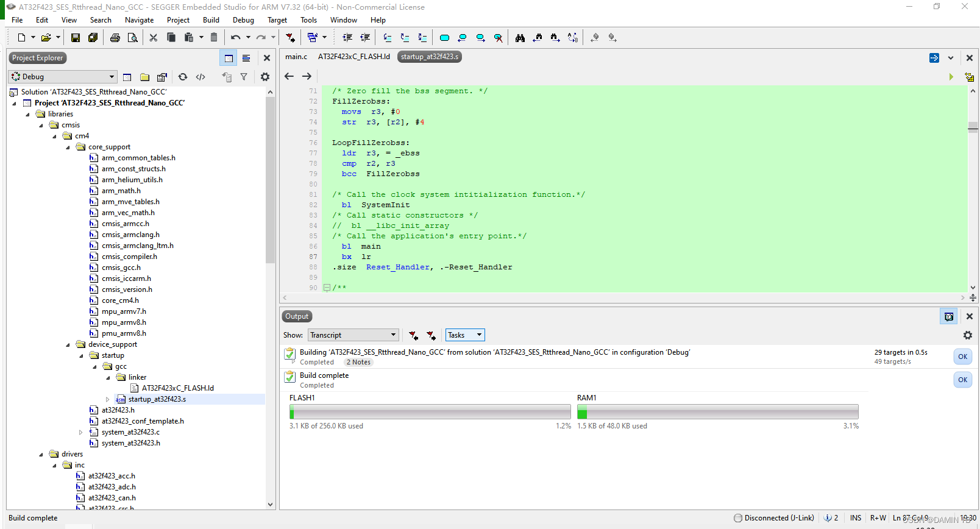The width and height of the screenshot is (980, 529).
Task: Click the Project Explorer refresh sync icon
Action: pos(183,77)
